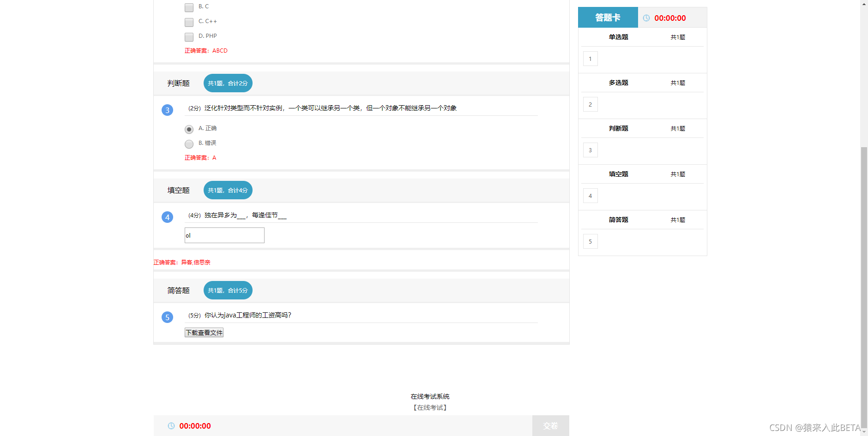The width and height of the screenshot is (868, 436).
Task: Jump to question 5 in answer card
Action: pos(590,241)
